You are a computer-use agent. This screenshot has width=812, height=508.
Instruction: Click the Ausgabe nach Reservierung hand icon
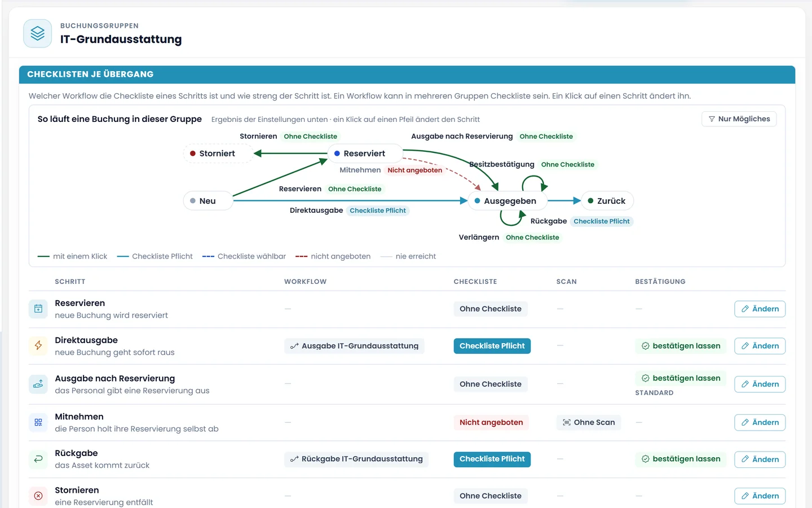(38, 384)
